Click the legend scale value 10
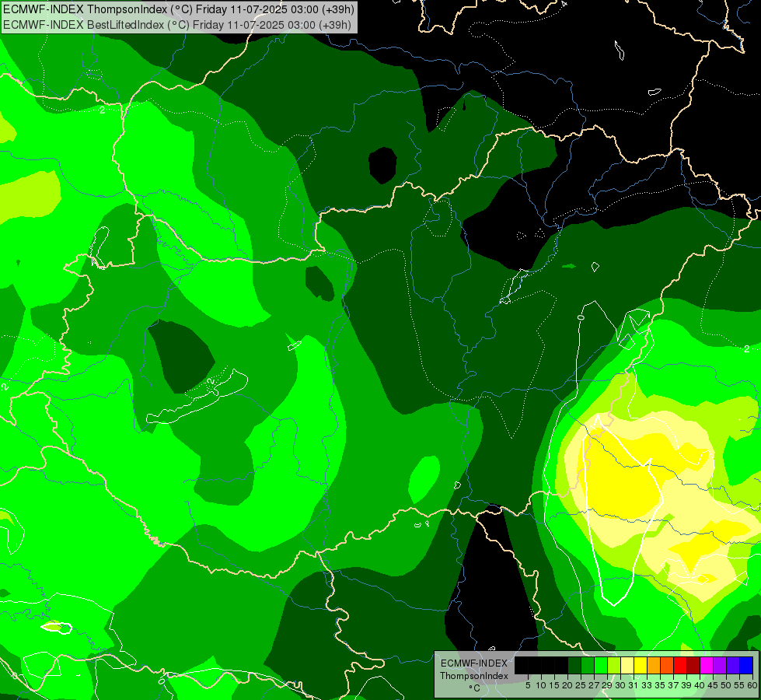This screenshot has height=700, width=761. (541, 685)
